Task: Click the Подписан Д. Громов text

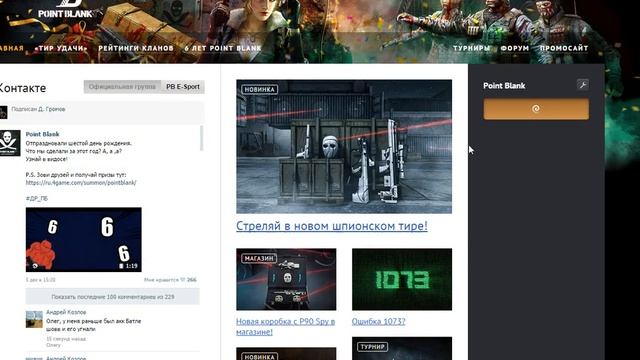Action: 38,109
